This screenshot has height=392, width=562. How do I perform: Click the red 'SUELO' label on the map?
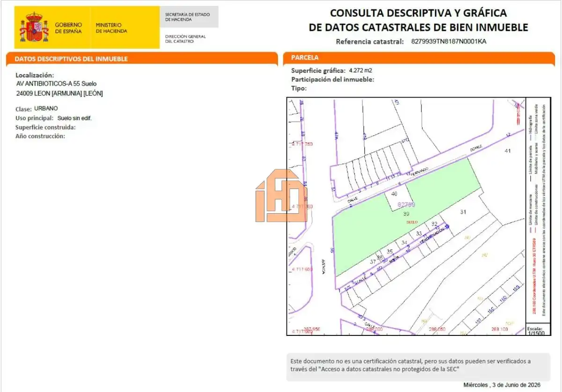(412, 222)
